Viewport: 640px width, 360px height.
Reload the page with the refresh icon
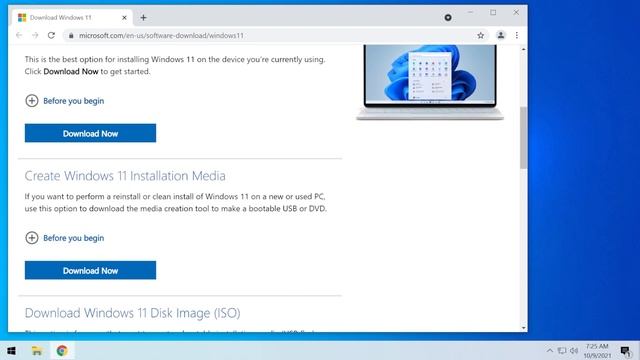pyautogui.click(x=51, y=36)
